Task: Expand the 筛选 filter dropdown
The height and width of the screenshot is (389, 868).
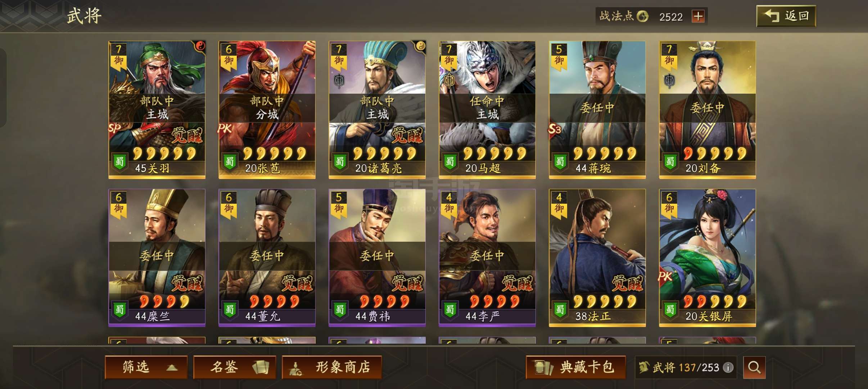Action: 146,367
